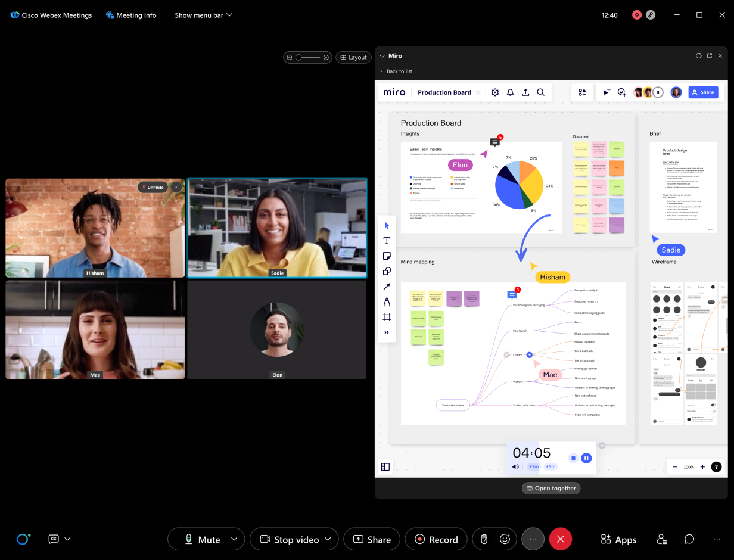The width and height of the screenshot is (734, 560).
Task: Start recording with Record button
Action: click(x=436, y=539)
